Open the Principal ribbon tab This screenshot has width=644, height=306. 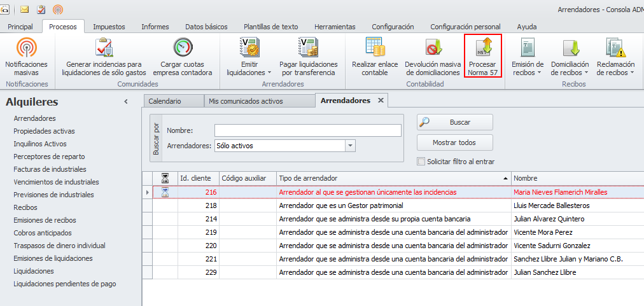(x=20, y=27)
